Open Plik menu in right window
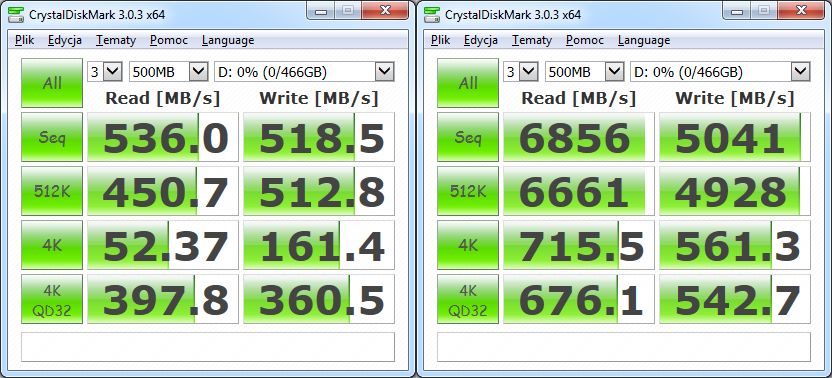The image size is (832, 378). tap(441, 40)
